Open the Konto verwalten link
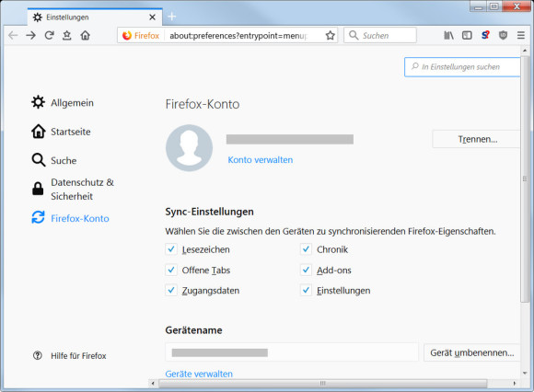Screen dimensions: 534x392 (x=261, y=160)
